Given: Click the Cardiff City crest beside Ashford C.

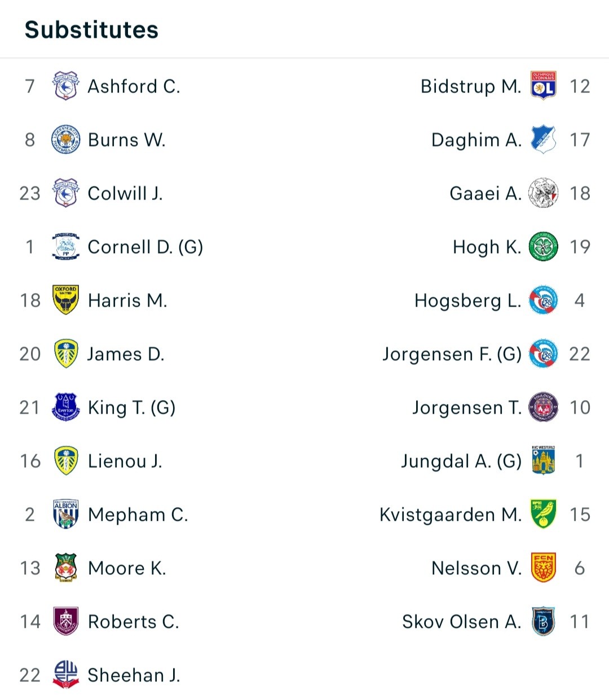Looking at the screenshot, I should [65, 86].
